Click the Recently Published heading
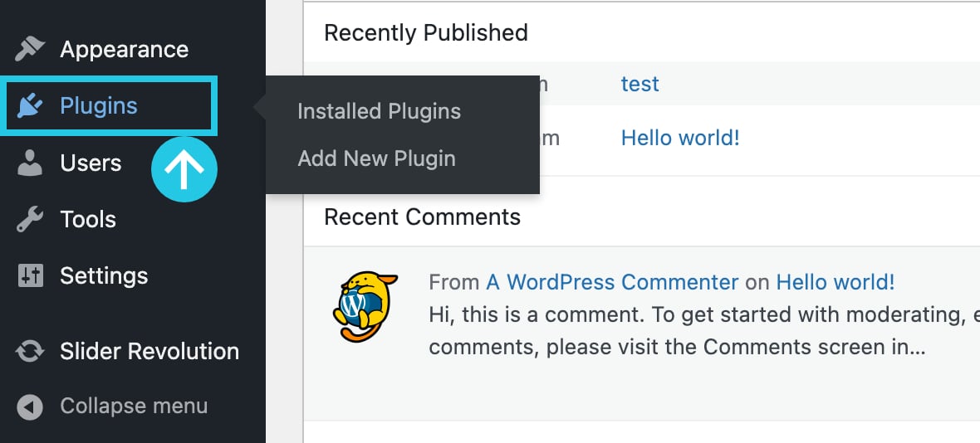980x443 pixels. [425, 32]
